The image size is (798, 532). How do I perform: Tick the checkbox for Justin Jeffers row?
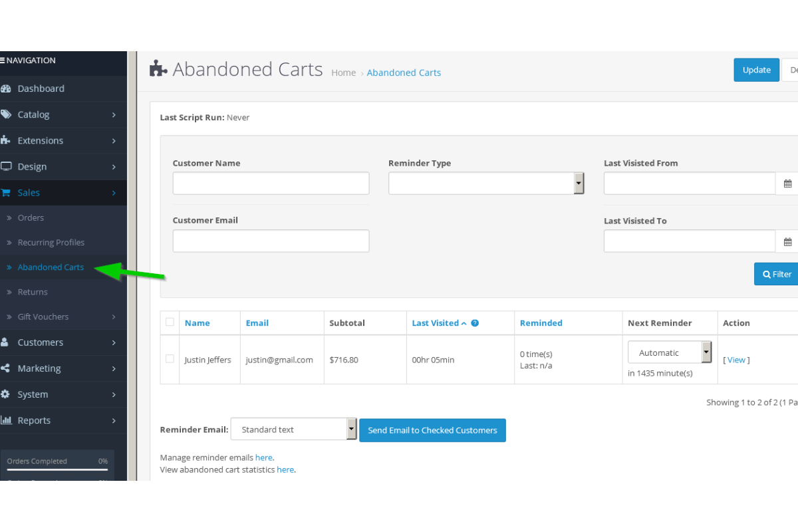[x=170, y=359]
